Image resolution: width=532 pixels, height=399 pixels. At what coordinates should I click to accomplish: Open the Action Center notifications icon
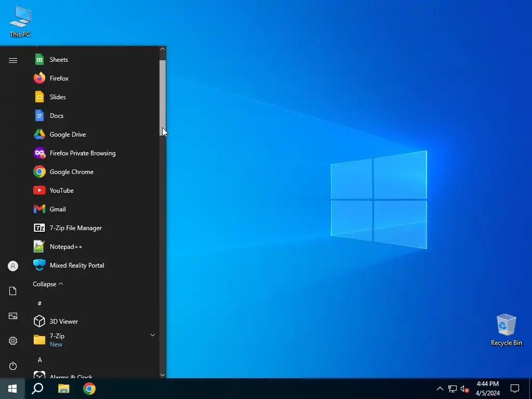tap(515, 389)
